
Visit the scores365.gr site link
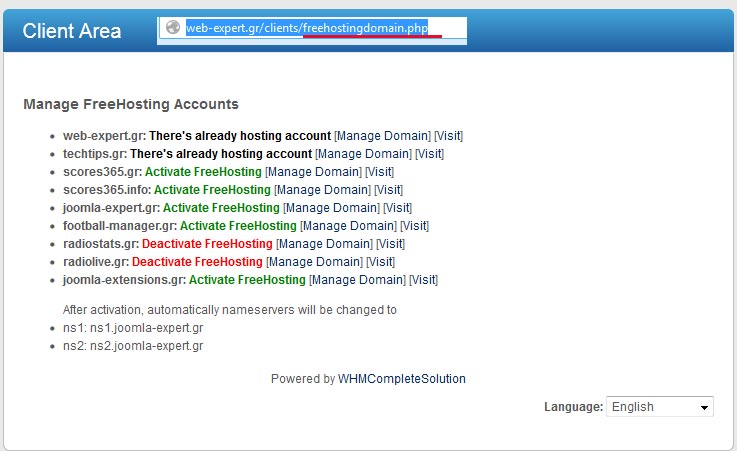point(380,172)
